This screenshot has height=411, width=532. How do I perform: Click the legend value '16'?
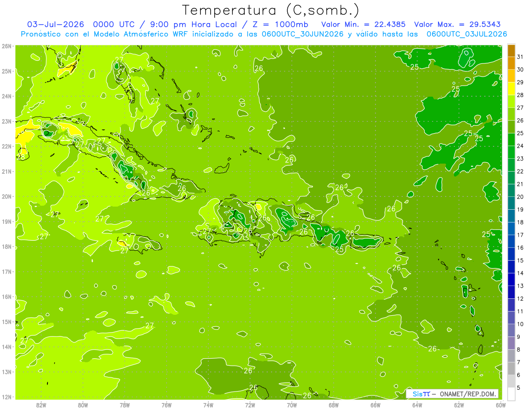[x=520, y=248]
